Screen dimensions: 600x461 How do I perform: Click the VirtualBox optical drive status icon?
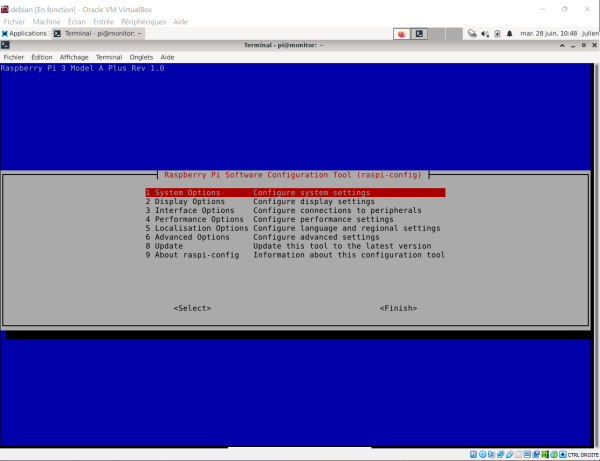(483, 454)
